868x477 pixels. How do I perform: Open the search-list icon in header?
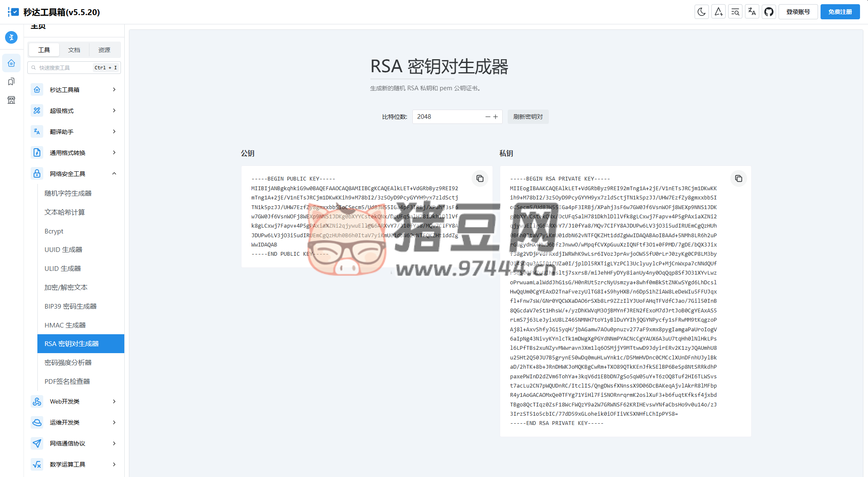[x=735, y=12]
